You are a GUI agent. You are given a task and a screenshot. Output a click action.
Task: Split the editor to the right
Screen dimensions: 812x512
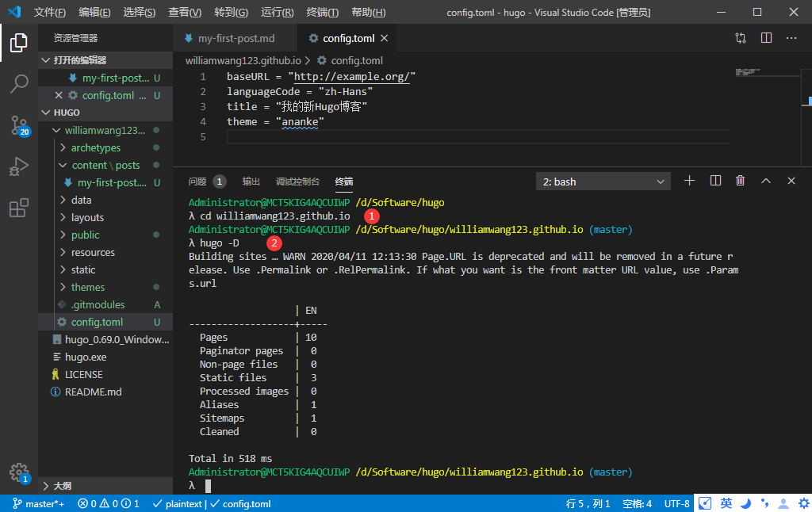pos(767,38)
